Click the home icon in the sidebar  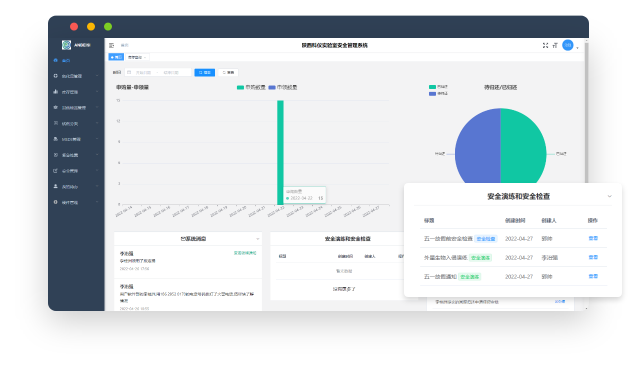point(55,60)
